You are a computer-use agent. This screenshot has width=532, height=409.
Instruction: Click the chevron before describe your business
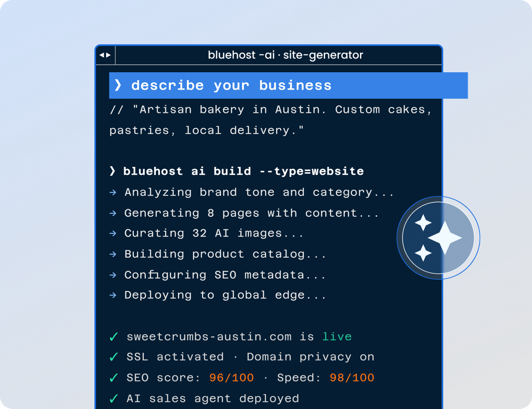click(x=118, y=85)
